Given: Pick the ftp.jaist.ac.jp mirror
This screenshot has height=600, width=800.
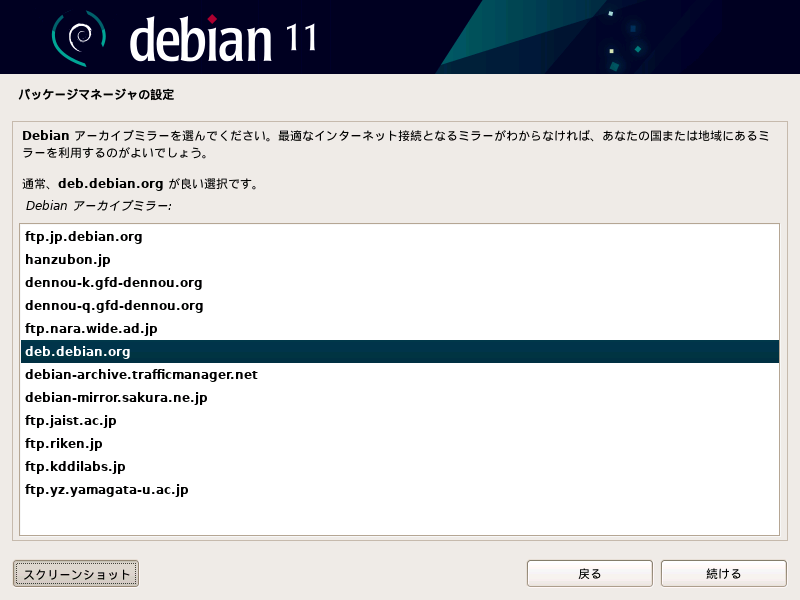Looking at the screenshot, I should point(399,420).
